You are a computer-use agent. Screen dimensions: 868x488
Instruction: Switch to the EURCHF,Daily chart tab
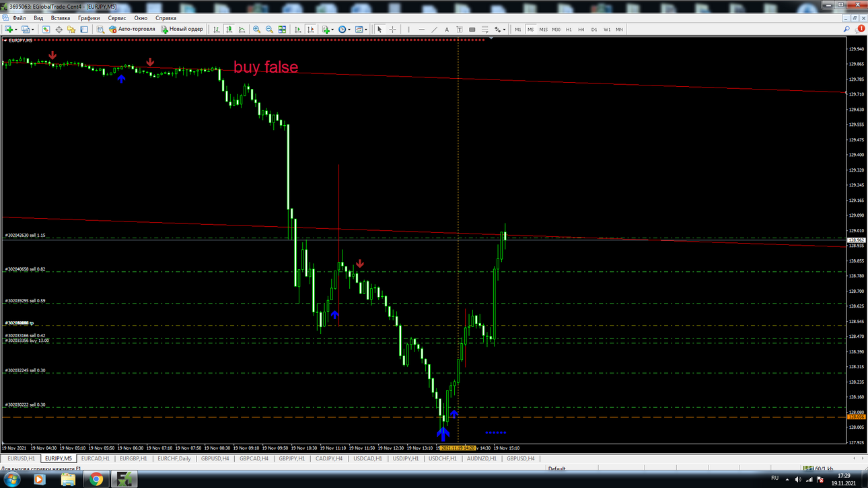(174, 458)
